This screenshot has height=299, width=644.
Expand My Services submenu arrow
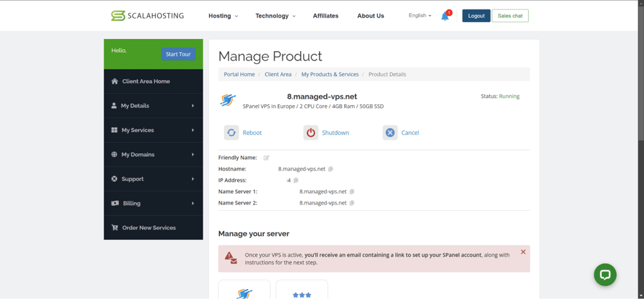pyautogui.click(x=192, y=130)
